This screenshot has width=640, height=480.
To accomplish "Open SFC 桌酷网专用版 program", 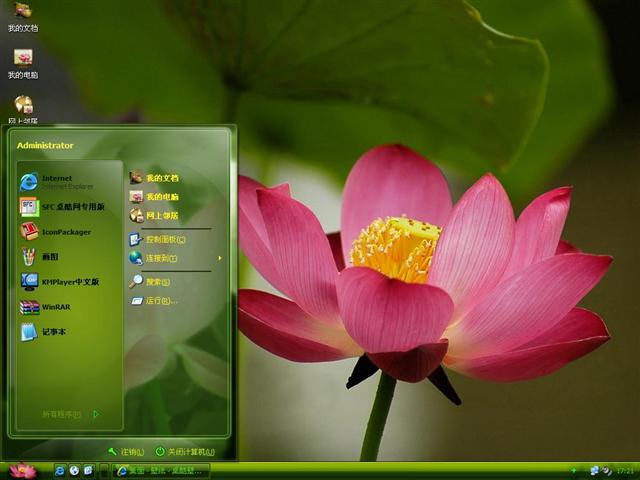I will coord(62,207).
